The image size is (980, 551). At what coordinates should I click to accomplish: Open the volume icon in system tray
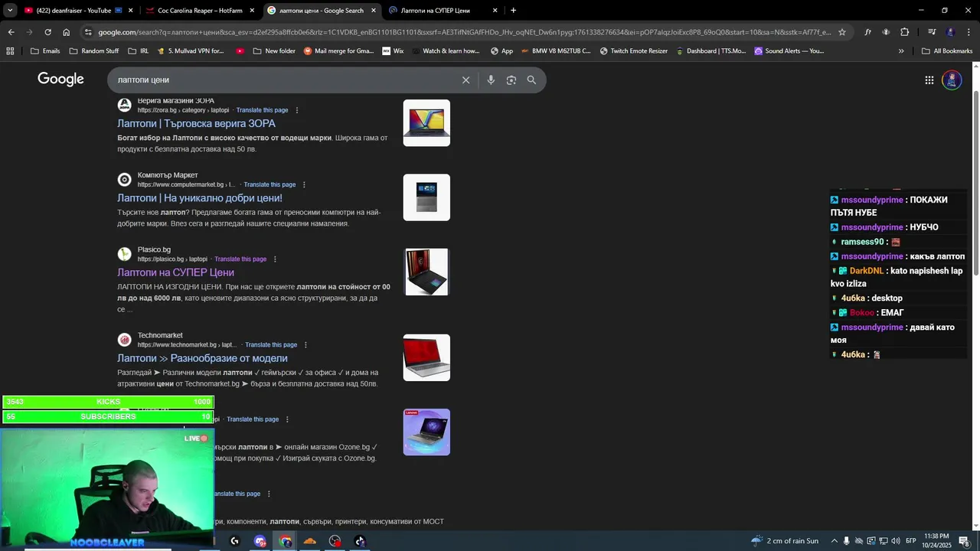coord(895,541)
